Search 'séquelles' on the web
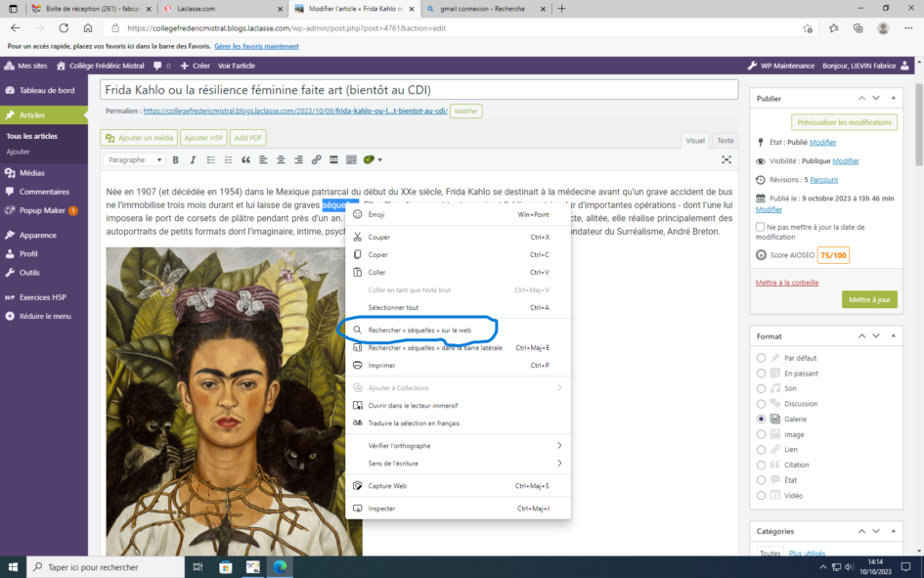The width and height of the screenshot is (924, 578). 458,330
